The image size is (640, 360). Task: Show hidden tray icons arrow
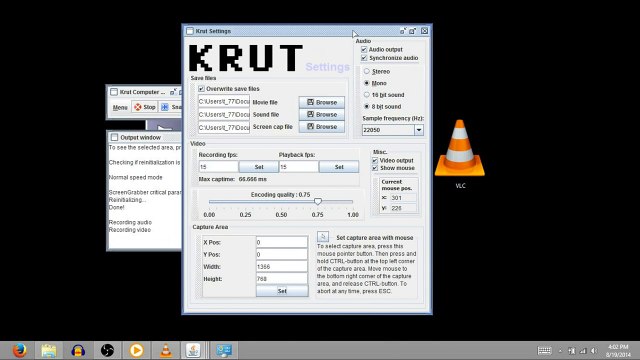[560, 351]
